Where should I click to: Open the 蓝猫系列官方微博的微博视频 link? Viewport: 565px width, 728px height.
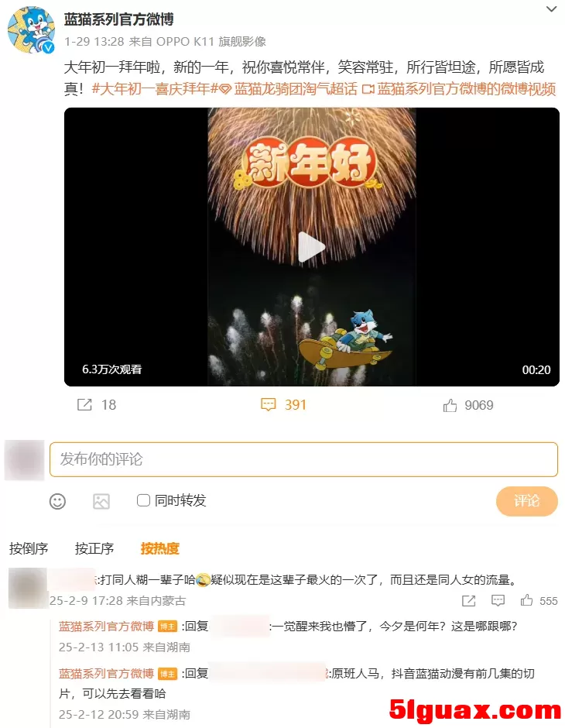point(459,89)
